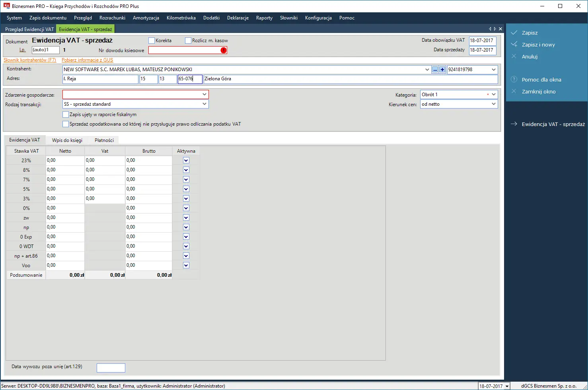Click the Lp. link label

(23, 50)
